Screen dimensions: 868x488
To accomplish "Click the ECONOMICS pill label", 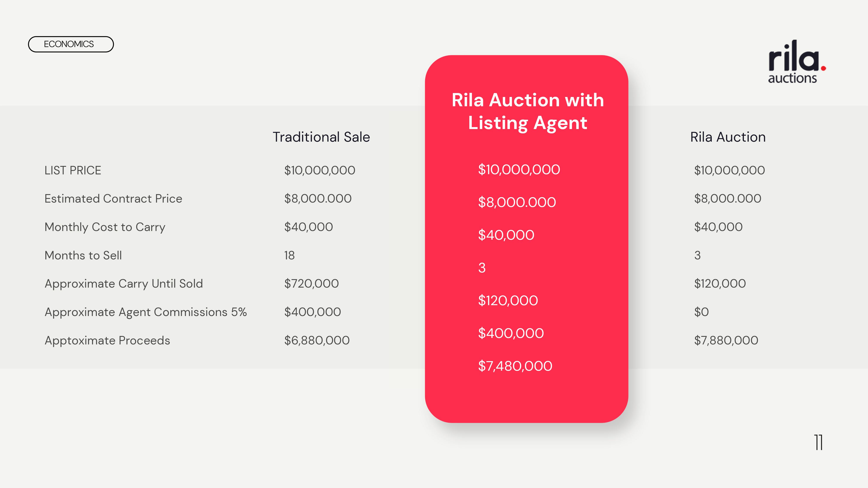I will (71, 44).
